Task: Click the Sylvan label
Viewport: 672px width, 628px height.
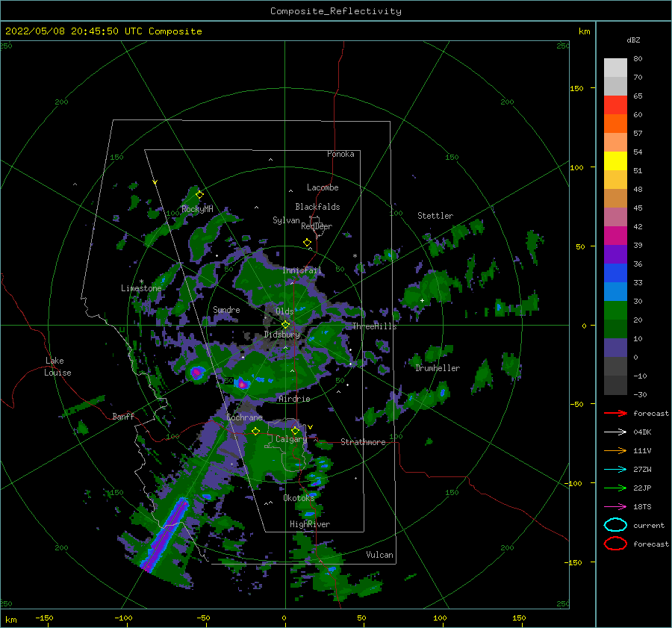Action: coord(286,220)
